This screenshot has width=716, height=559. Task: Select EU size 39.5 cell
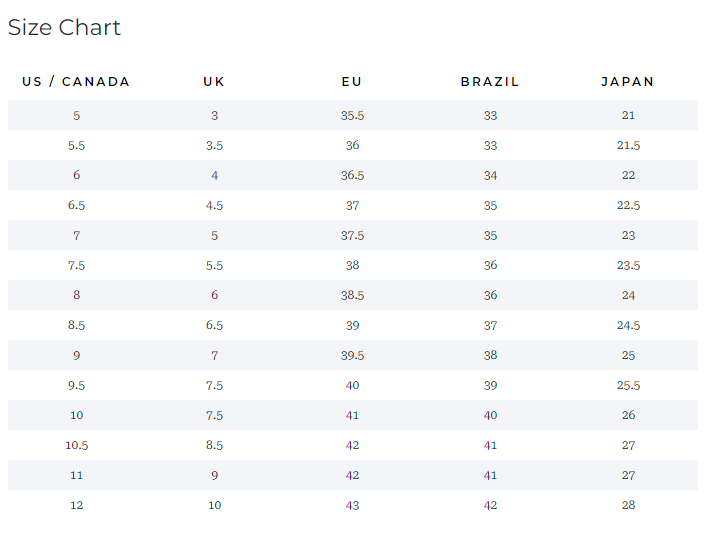[352, 355]
